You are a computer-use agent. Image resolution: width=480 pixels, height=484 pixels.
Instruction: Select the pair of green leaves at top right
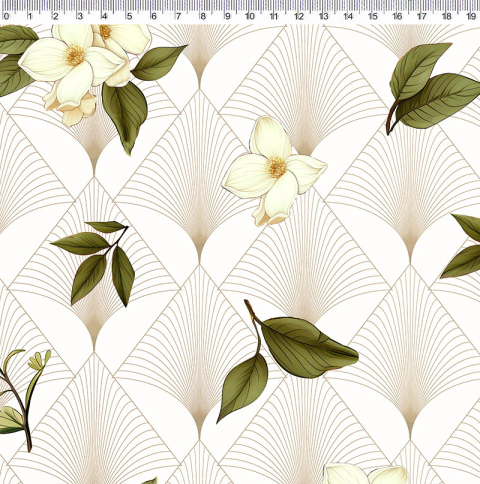click(432, 89)
